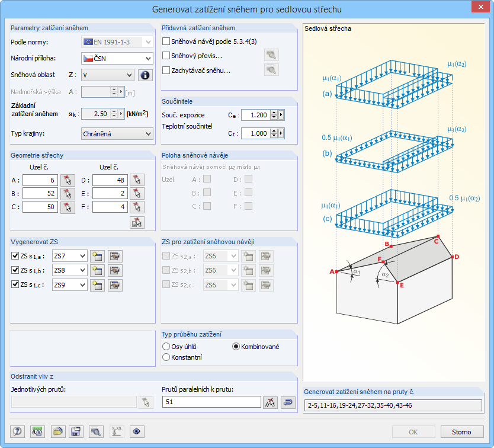Select Kombinované radio option

coord(236,347)
